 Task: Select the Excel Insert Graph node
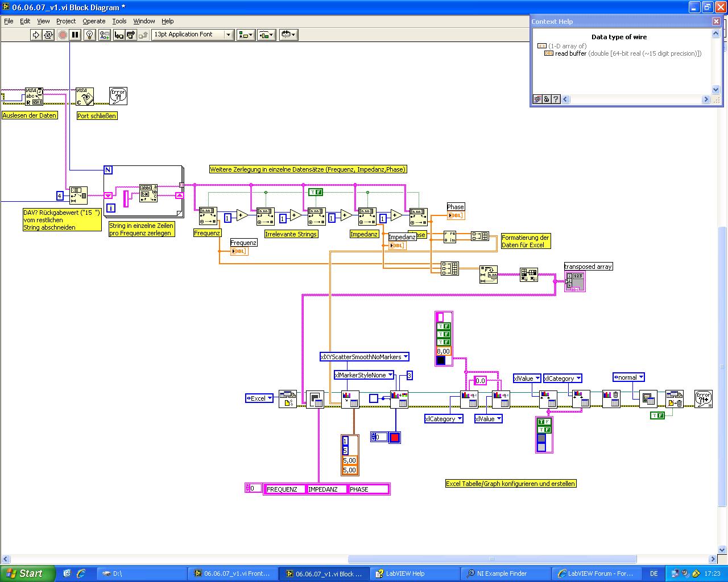click(x=350, y=399)
